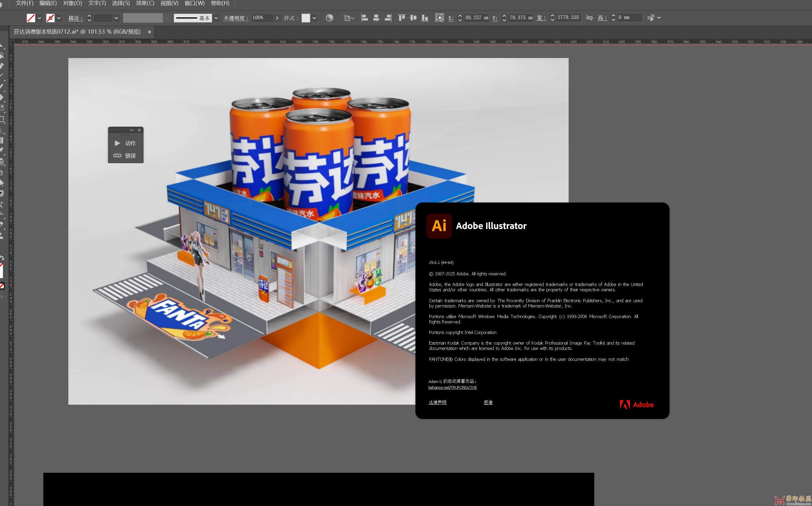This screenshot has width=812, height=506.
Task: Click the Ai logo in About dialog
Action: [x=439, y=226]
